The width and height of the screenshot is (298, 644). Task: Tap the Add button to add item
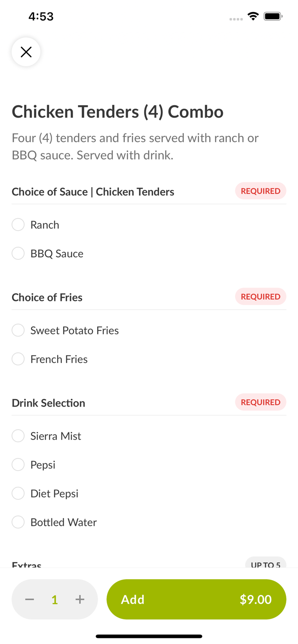tap(196, 599)
